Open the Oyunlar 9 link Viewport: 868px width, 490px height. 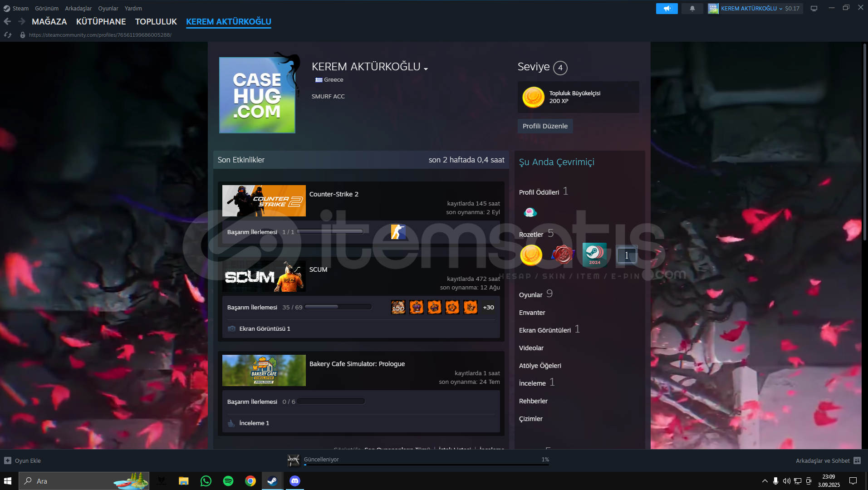point(536,294)
